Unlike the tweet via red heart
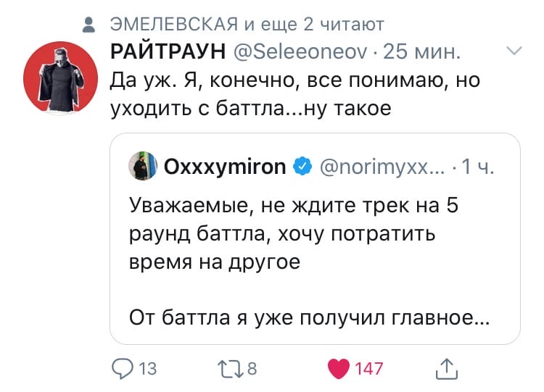The height and width of the screenshot is (392, 544). 339,368
